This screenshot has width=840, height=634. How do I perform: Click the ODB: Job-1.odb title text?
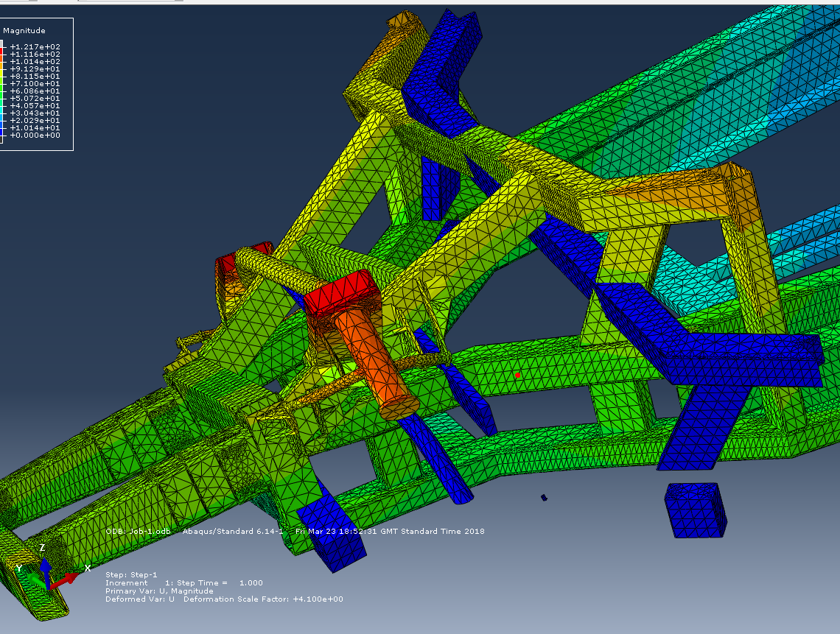tap(138, 530)
